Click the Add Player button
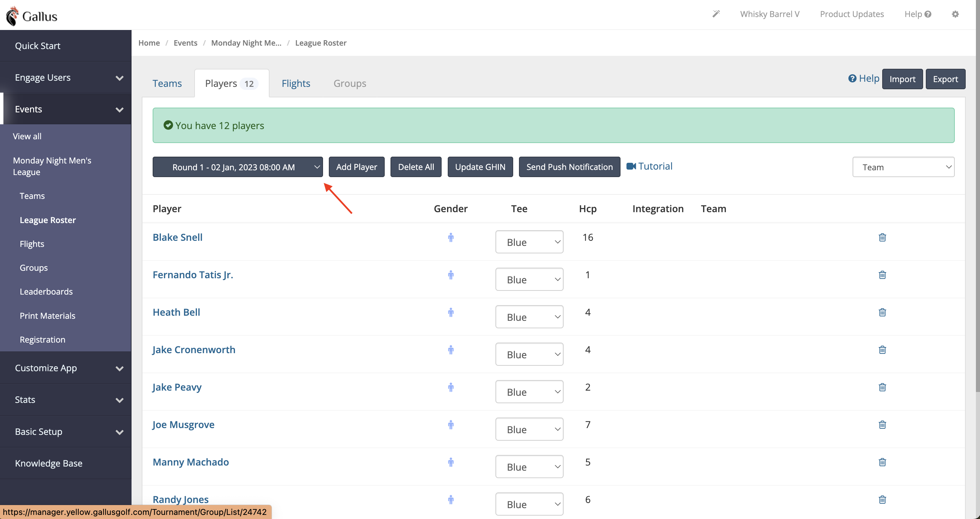Viewport: 980px width, 519px height. pyautogui.click(x=356, y=167)
